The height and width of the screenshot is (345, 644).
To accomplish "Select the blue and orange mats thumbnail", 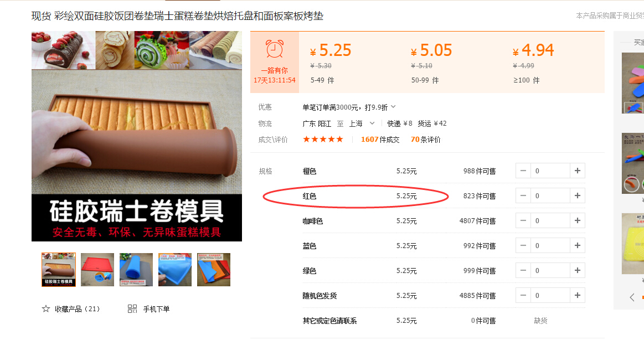I will (214, 270).
